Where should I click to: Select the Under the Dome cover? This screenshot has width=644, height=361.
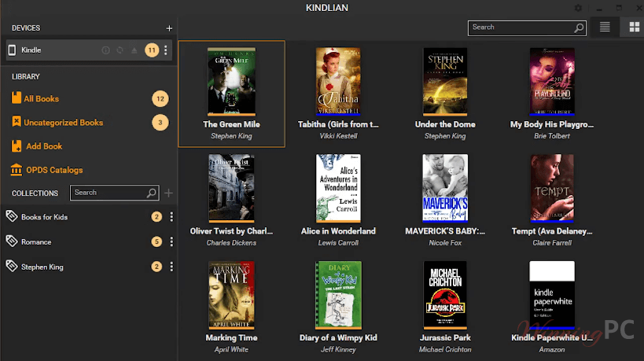[445, 81]
